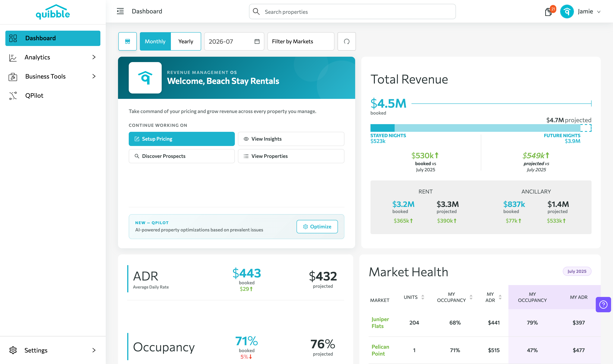Click the $3.3M projected rent value
The image size is (613, 364).
(x=447, y=204)
